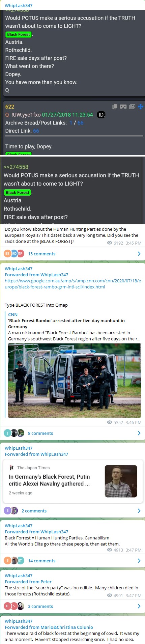Viewport: 145px width, 644px height.
Task: Expand the 15 comments thread chevron
Action: pyautogui.click(x=139, y=254)
